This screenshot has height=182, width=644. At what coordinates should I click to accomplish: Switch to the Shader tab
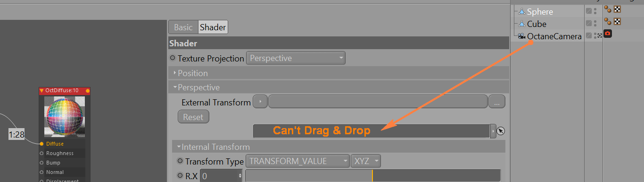pos(213,27)
